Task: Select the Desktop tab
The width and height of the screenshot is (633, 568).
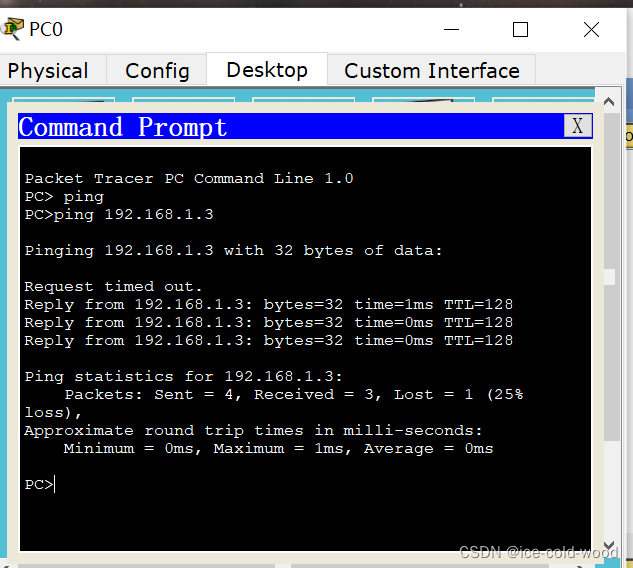Action: [x=267, y=69]
